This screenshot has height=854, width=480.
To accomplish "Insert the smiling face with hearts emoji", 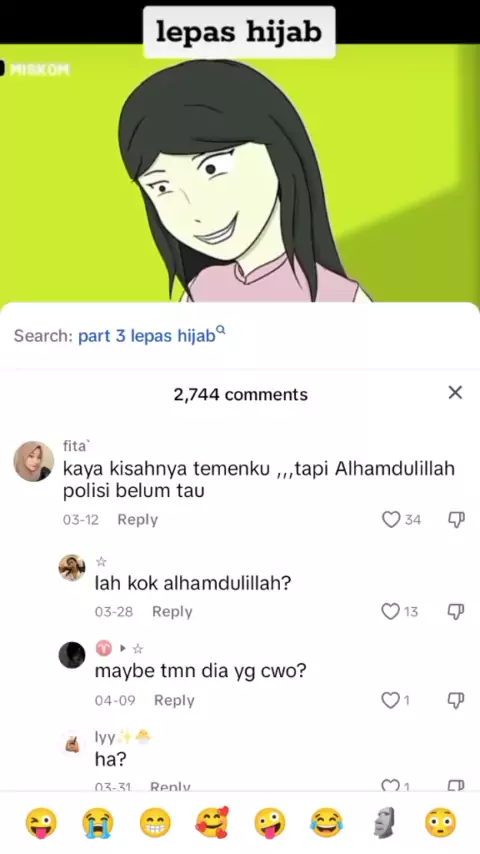I will coord(212,822).
